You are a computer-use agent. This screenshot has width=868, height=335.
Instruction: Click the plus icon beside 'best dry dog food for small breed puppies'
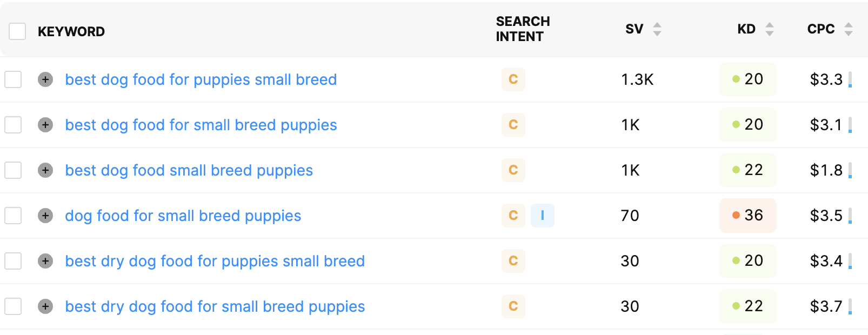(x=45, y=306)
